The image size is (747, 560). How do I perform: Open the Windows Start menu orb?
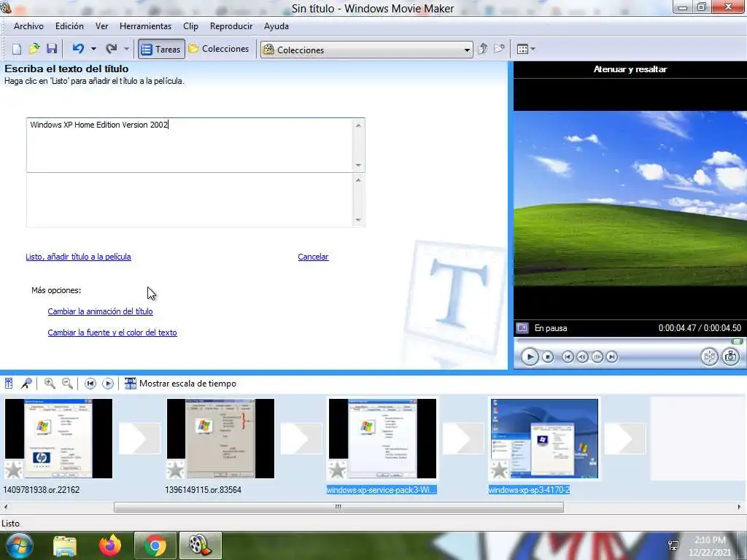(18, 545)
